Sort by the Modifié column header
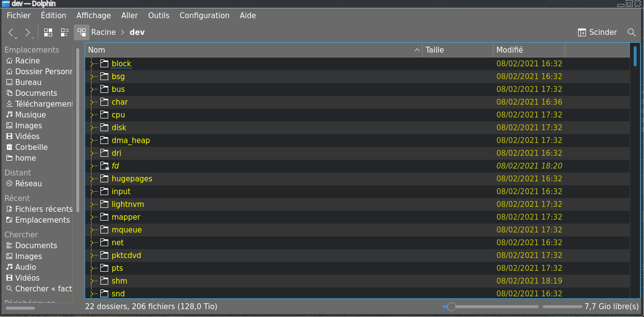The height and width of the screenshot is (317, 644). 529,50
